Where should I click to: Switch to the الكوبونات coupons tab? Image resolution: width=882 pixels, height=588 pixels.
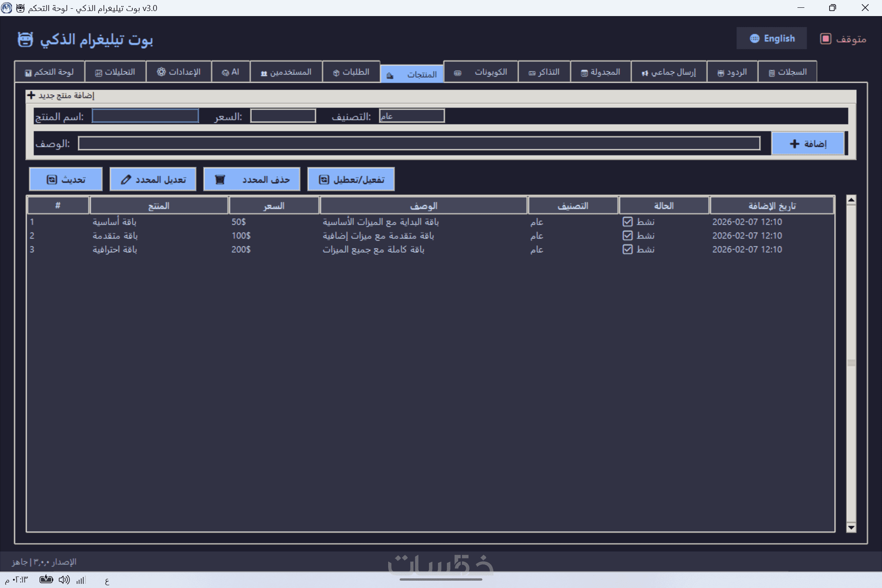481,72
